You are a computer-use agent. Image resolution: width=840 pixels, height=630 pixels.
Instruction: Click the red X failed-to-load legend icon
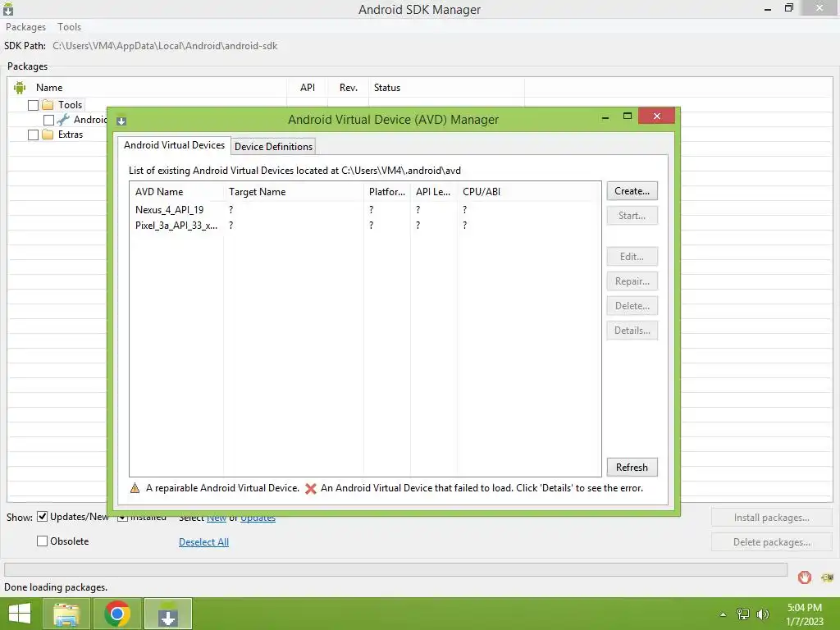311,488
